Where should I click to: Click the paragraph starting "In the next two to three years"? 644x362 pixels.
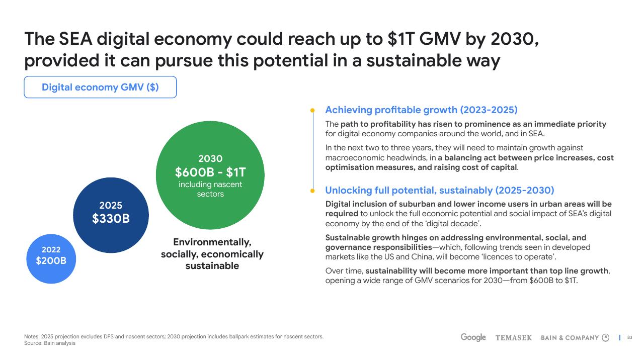469,157
